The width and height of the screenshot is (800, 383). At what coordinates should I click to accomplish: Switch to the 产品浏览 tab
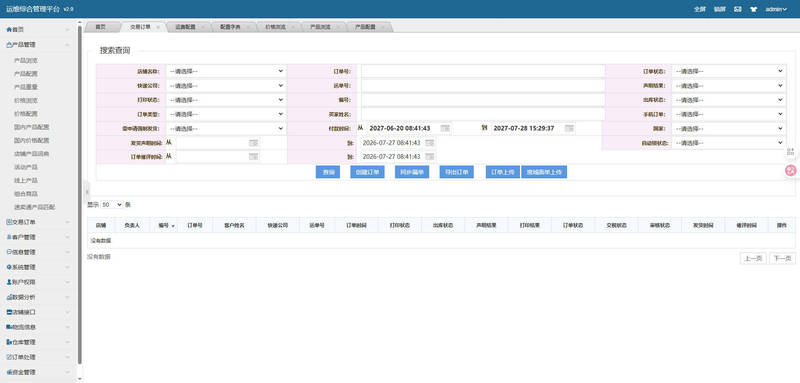[320, 27]
